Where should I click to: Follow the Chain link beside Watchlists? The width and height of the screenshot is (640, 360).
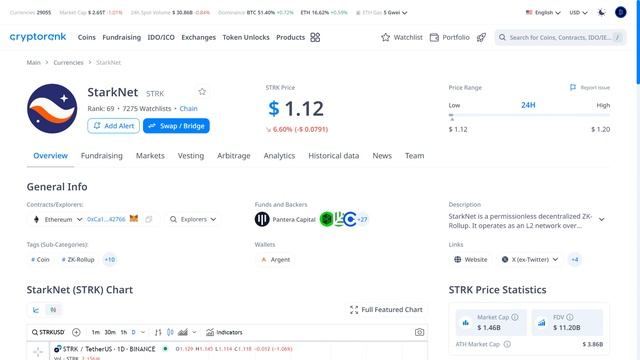(188, 109)
